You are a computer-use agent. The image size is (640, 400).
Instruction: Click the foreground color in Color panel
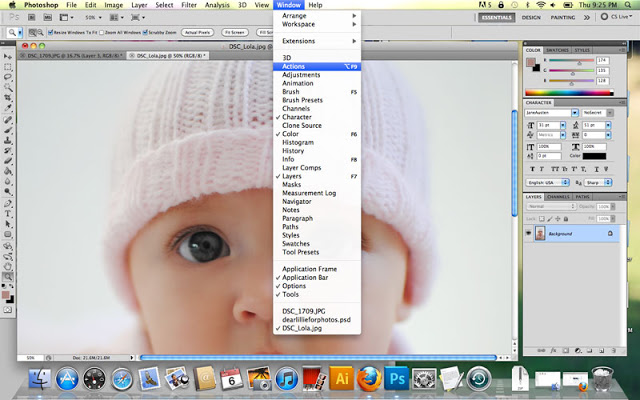[x=531, y=62]
